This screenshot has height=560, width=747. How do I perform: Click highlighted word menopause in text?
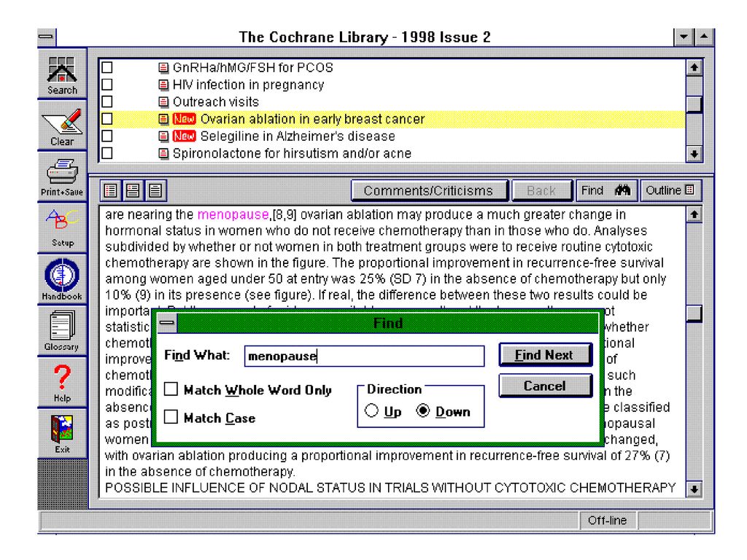tap(233, 215)
